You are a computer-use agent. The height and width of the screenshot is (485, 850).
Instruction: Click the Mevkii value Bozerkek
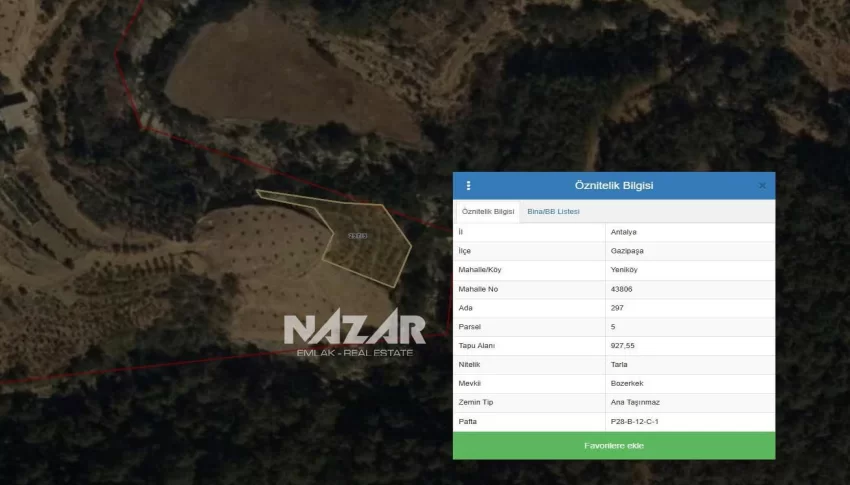tap(627, 384)
